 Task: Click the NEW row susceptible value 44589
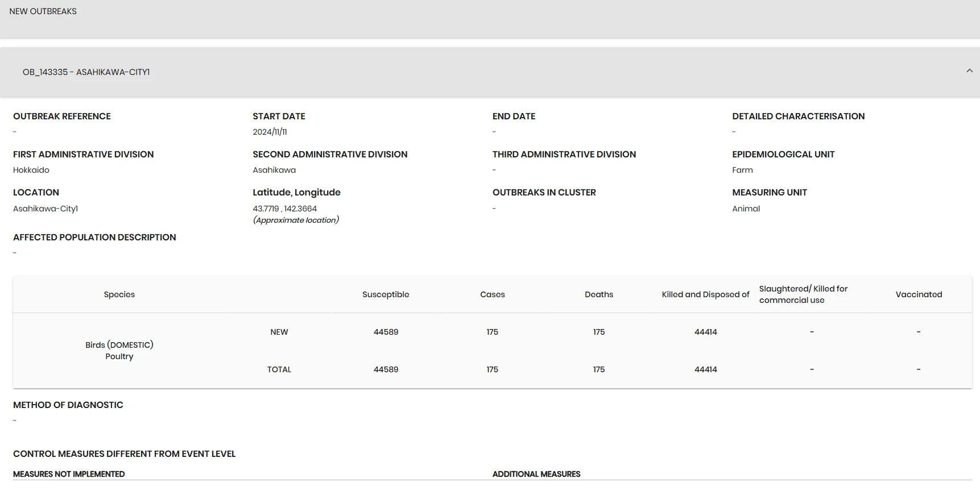[386, 332]
